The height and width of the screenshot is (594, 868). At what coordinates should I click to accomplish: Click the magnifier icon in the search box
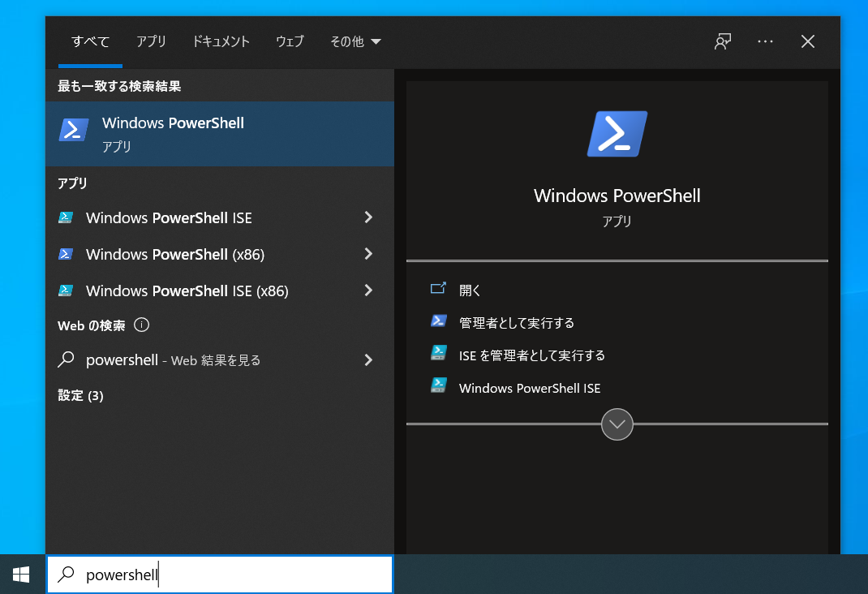(66, 575)
